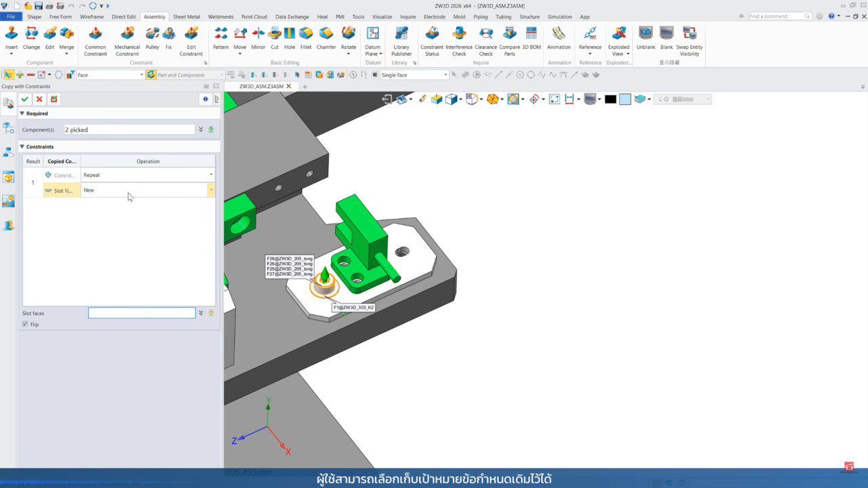Collapse the Required section
This screenshot has height=488, width=868.
(x=22, y=114)
